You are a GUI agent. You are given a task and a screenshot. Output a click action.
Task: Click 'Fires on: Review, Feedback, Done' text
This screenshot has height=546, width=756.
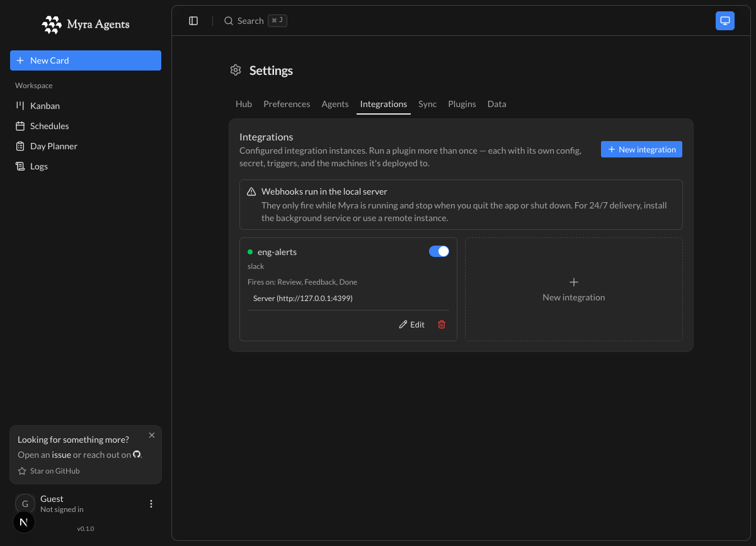pos(302,282)
